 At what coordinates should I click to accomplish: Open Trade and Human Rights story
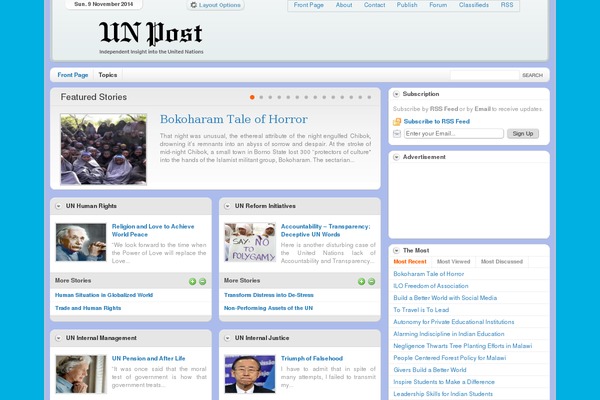(88, 308)
